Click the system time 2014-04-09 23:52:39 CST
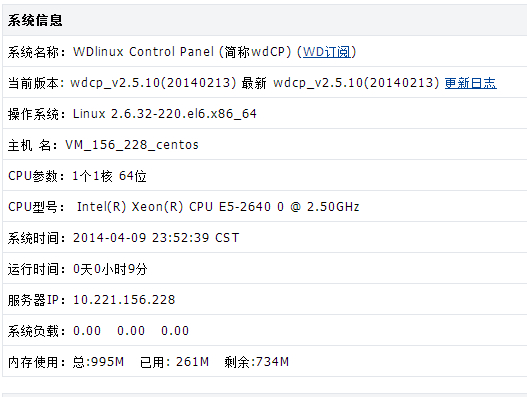Viewport: 527px width, 397px height. [156, 238]
